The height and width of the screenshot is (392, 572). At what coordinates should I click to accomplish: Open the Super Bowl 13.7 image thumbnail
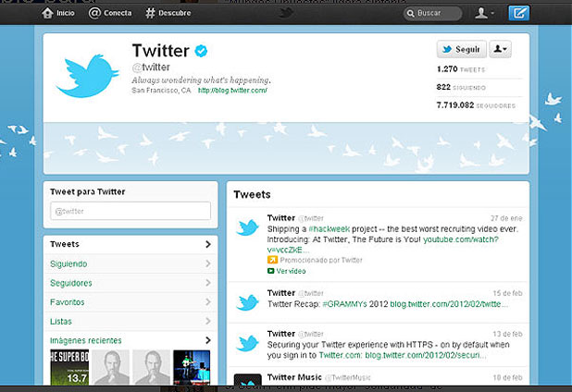(69, 367)
